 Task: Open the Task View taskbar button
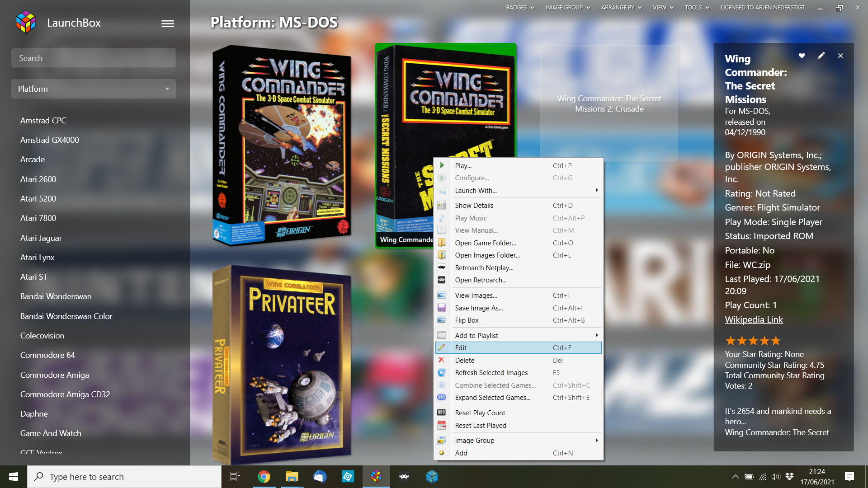(x=235, y=477)
